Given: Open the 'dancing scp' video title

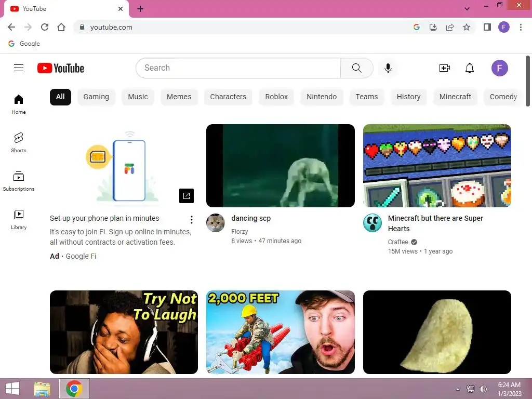Looking at the screenshot, I should pos(251,219).
